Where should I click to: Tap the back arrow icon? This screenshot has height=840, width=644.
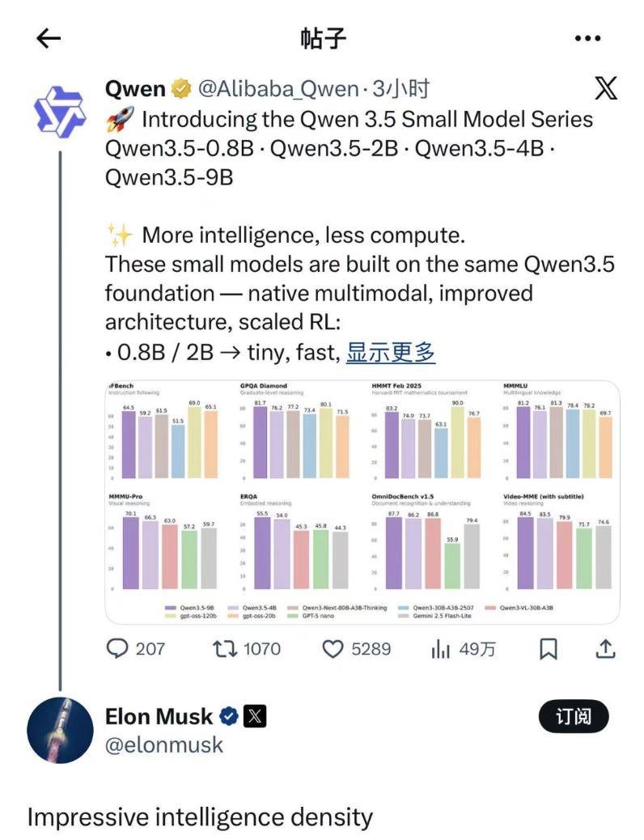click(49, 38)
